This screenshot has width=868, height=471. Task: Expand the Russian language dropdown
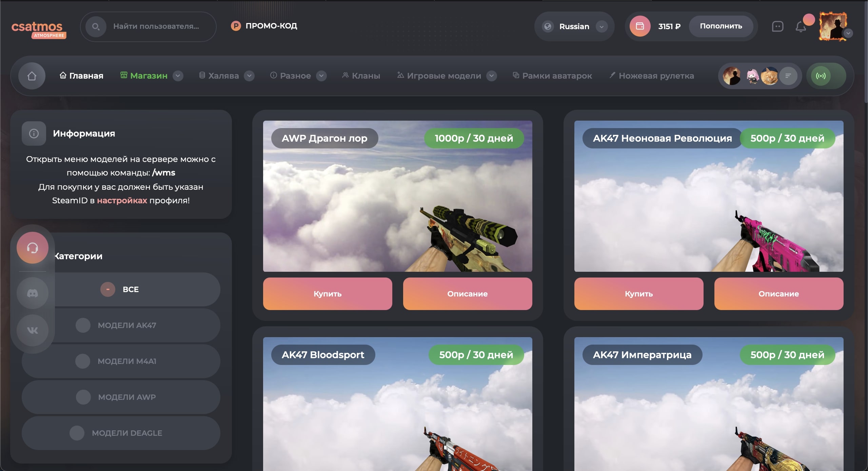tap(601, 26)
